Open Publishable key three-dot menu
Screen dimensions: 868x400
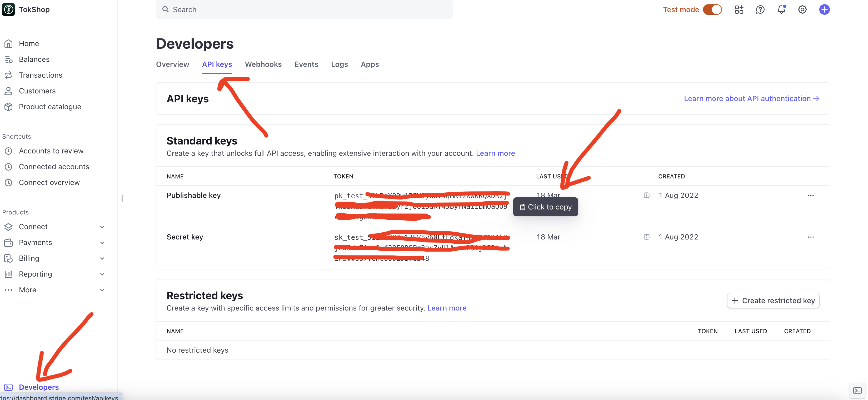(x=810, y=196)
